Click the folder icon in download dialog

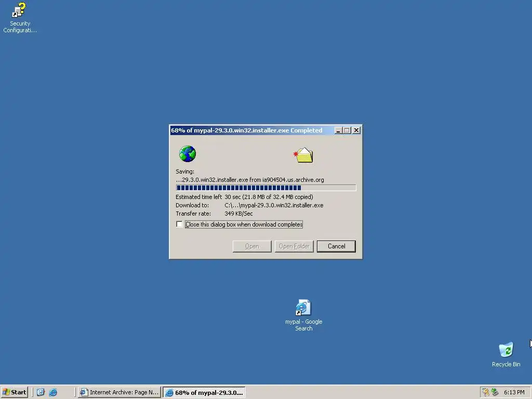click(303, 155)
